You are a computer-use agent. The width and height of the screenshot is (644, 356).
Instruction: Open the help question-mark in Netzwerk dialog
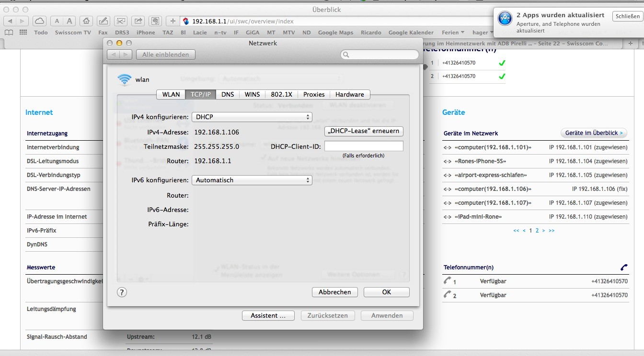click(x=122, y=292)
